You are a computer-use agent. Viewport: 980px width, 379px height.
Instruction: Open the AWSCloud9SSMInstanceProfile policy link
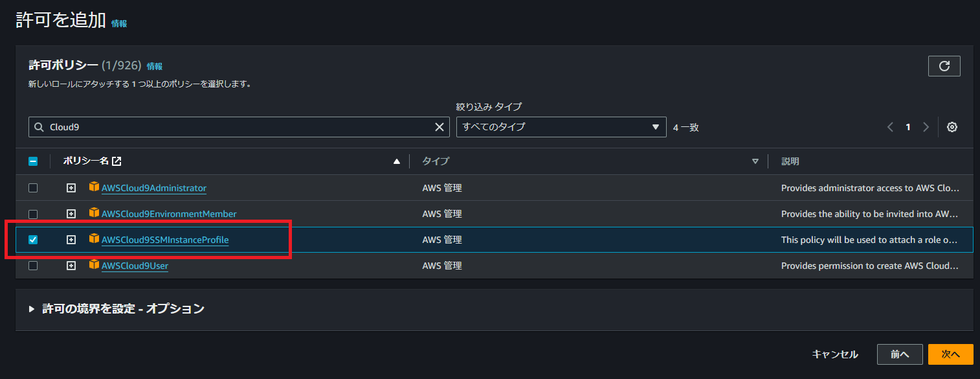164,239
